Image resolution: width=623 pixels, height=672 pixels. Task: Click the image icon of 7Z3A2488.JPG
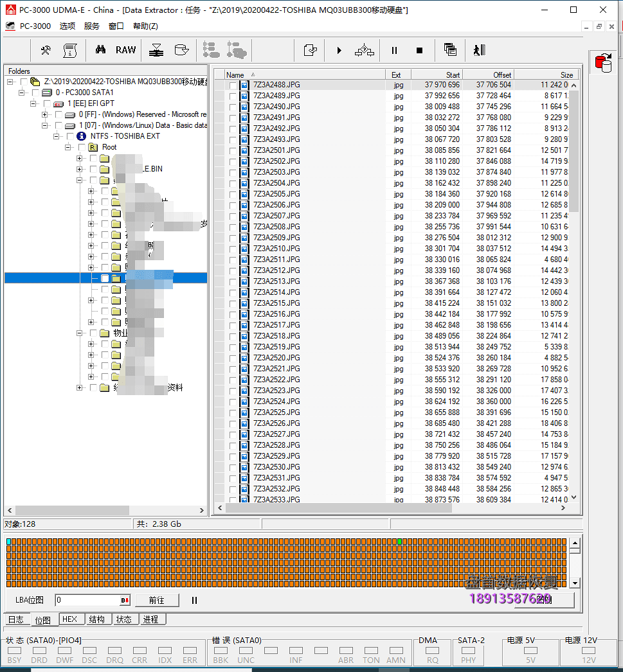(244, 85)
